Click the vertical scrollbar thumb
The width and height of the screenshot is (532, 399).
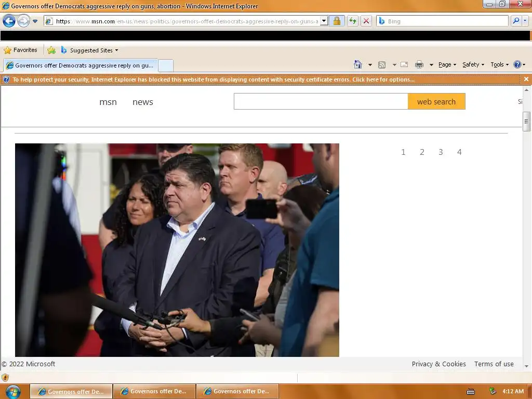[526, 121]
